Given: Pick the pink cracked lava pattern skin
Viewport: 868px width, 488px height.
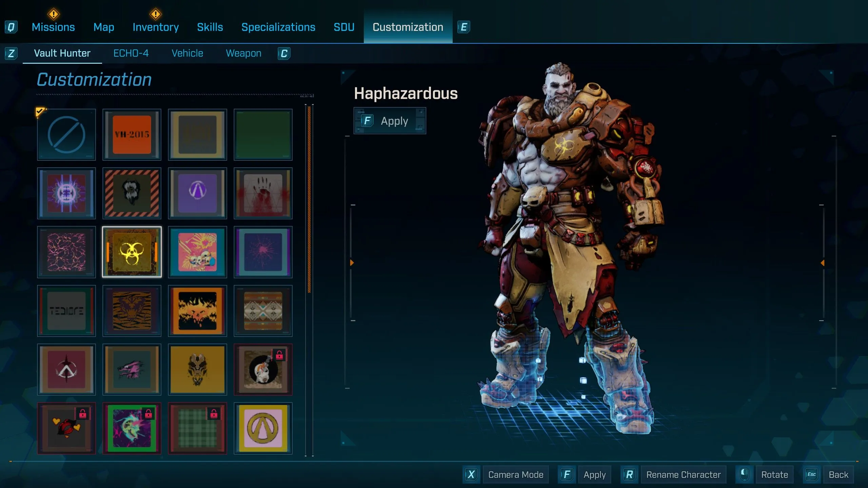Looking at the screenshot, I should tap(66, 252).
